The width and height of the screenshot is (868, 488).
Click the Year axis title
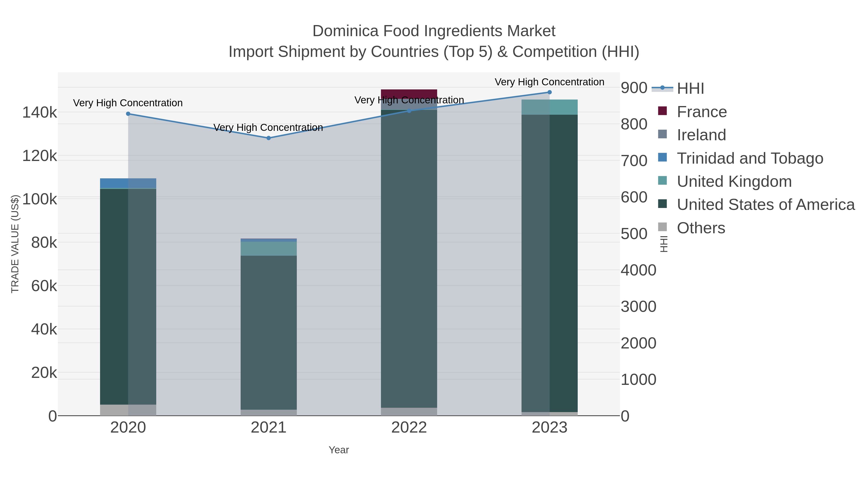coord(339,450)
